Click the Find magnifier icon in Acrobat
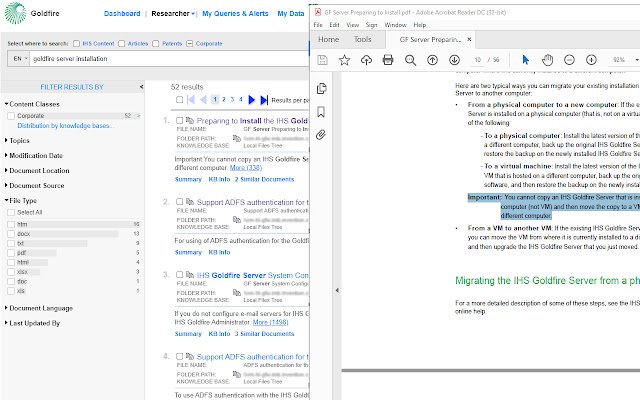 pyautogui.click(x=410, y=60)
